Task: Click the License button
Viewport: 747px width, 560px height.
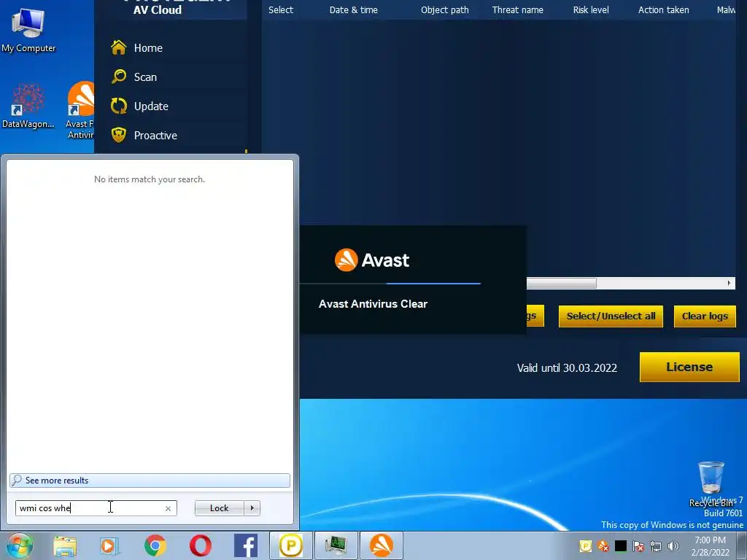Action: click(x=689, y=367)
